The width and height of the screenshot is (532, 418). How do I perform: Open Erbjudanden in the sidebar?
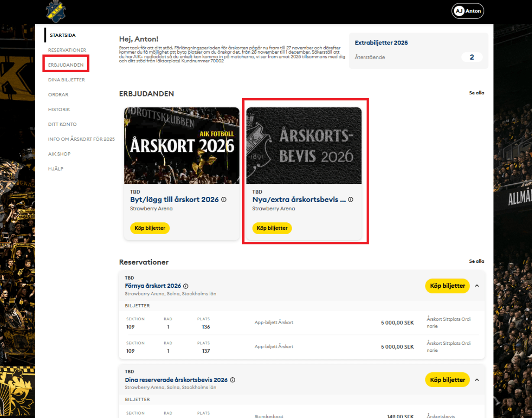(66, 65)
